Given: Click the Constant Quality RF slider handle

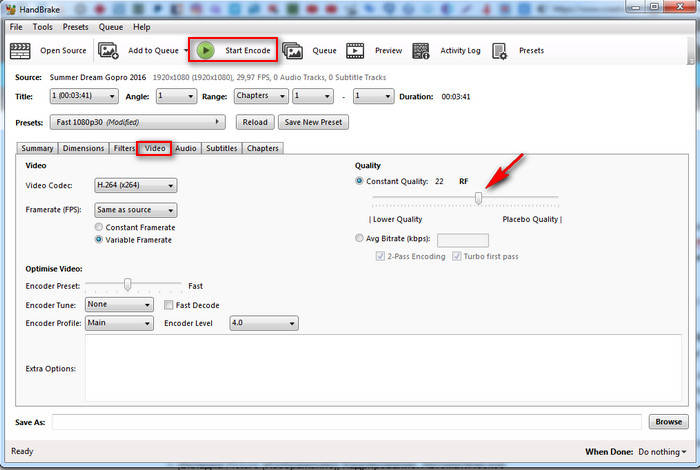Looking at the screenshot, I should pyautogui.click(x=478, y=198).
